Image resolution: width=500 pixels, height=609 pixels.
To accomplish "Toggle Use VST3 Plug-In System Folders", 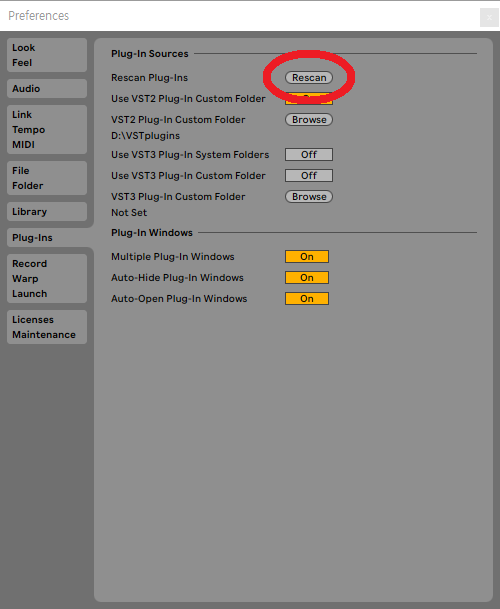I will (309, 155).
